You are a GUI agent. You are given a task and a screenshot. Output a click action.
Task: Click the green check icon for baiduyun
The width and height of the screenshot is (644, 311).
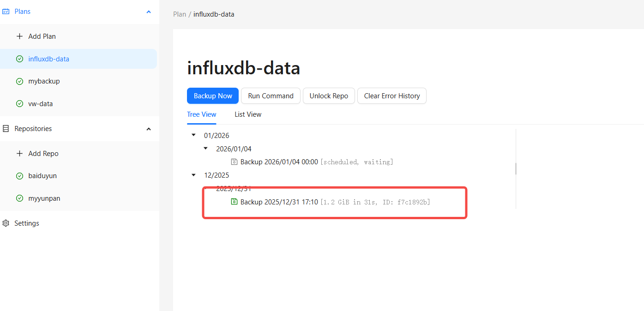[19, 176]
